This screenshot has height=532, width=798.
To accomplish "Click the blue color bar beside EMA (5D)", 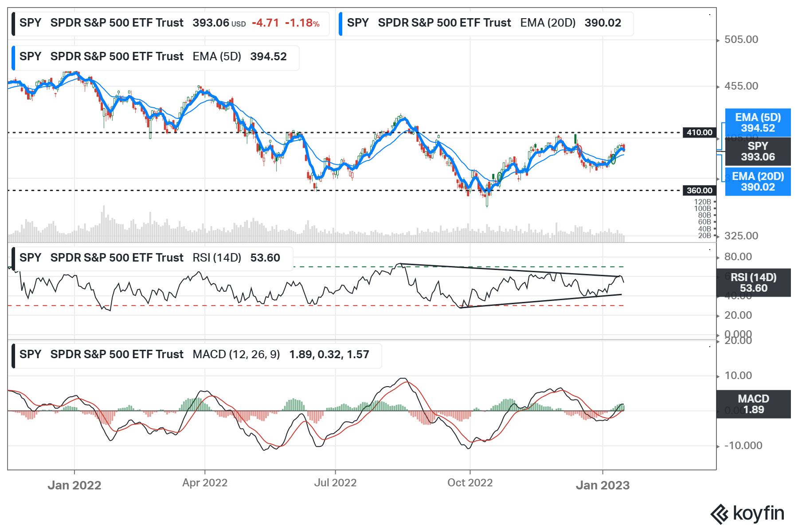I will pyautogui.click(x=13, y=58).
